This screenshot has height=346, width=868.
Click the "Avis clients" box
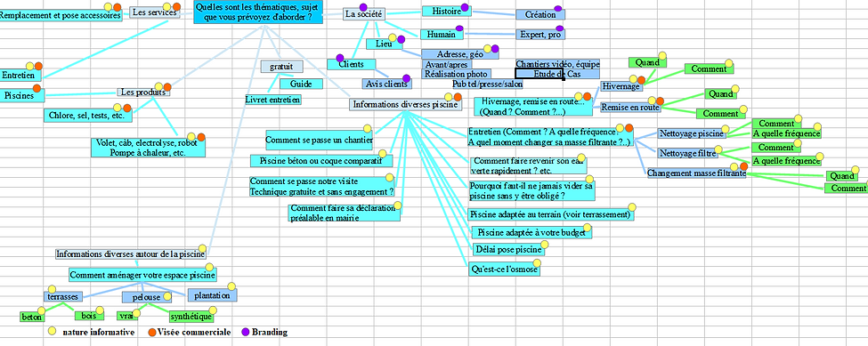click(387, 84)
